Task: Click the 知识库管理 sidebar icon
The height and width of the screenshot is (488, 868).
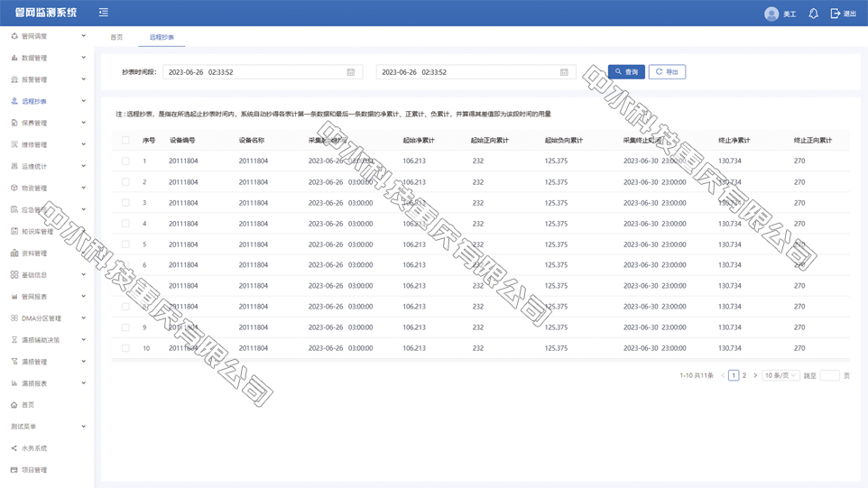Action: 14,231
